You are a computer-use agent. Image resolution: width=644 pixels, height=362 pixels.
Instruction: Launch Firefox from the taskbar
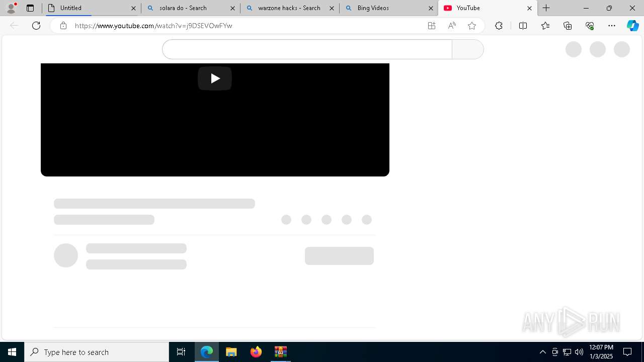coord(256,352)
